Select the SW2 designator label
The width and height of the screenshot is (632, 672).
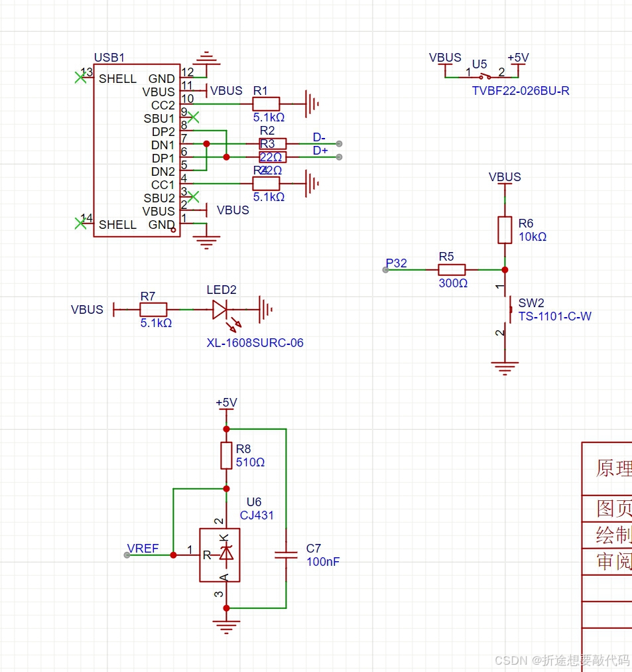(x=531, y=303)
